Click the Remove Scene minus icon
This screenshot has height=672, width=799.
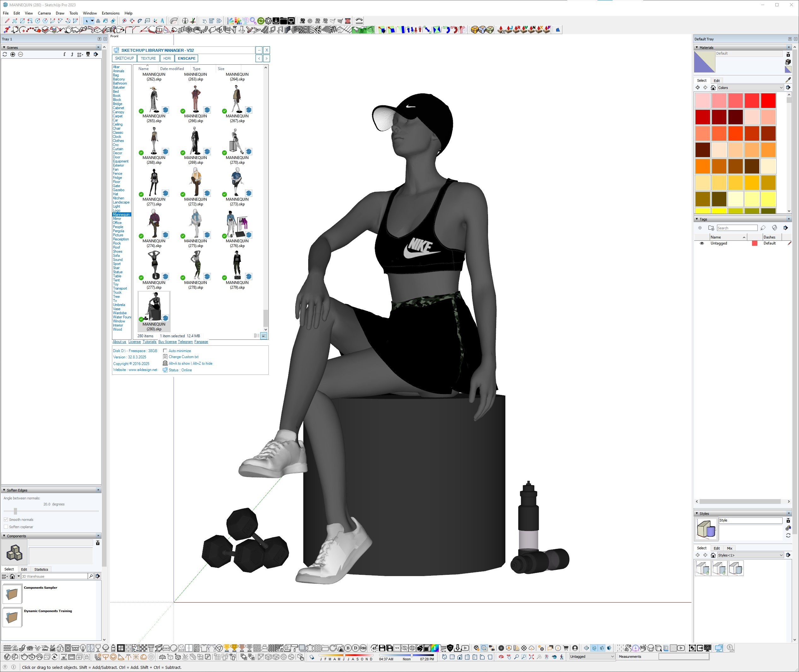click(x=21, y=55)
